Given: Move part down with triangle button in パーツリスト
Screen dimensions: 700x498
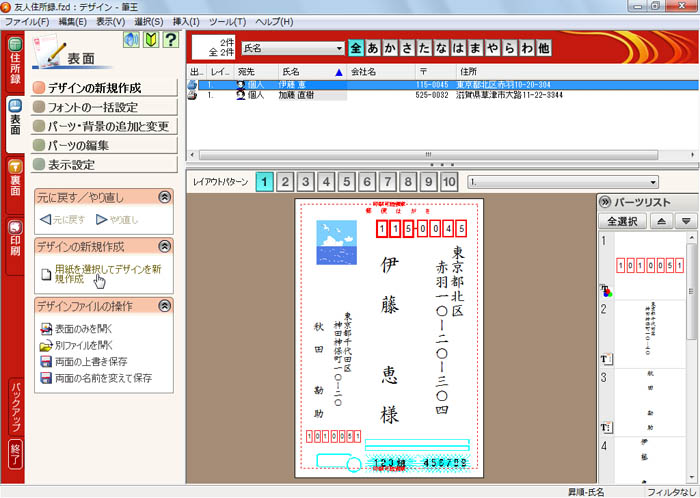Looking at the screenshot, I should 685,221.
